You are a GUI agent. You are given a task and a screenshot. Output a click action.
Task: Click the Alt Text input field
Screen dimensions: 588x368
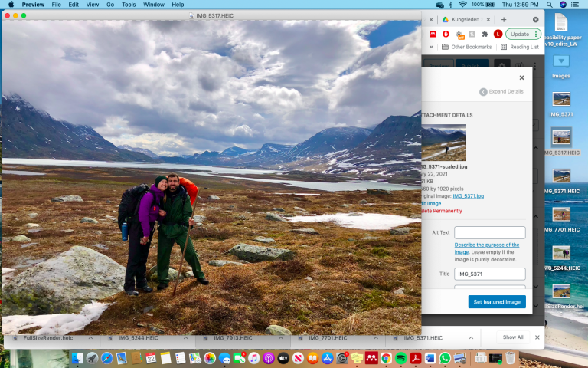489,232
